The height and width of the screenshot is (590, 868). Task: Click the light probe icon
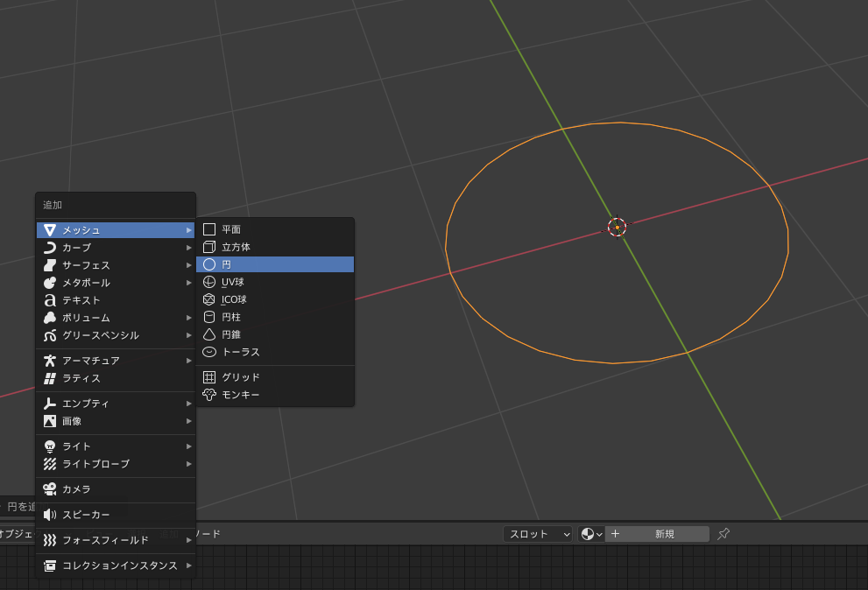(50, 464)
